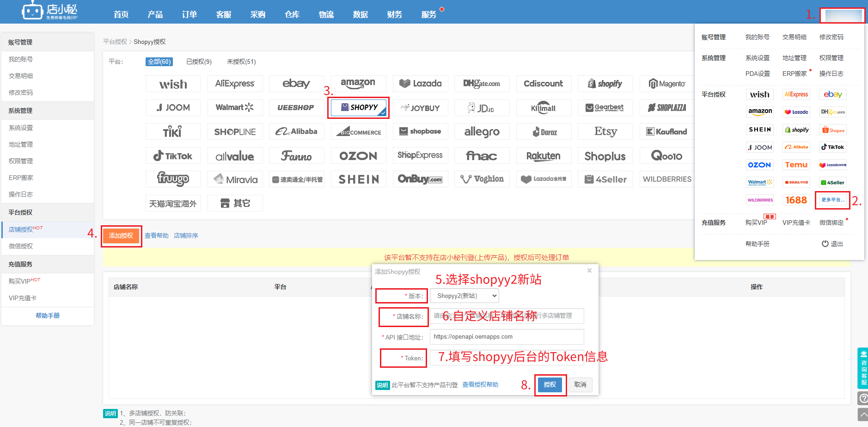Click the orange 添加授权 button
Image resolution: width=868 pixels, height=427 pixels.
pyautogui.click(x=121, y=235)
